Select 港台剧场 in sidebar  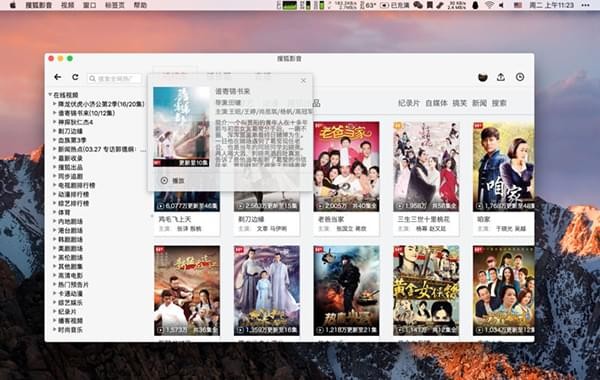point(70,230)
